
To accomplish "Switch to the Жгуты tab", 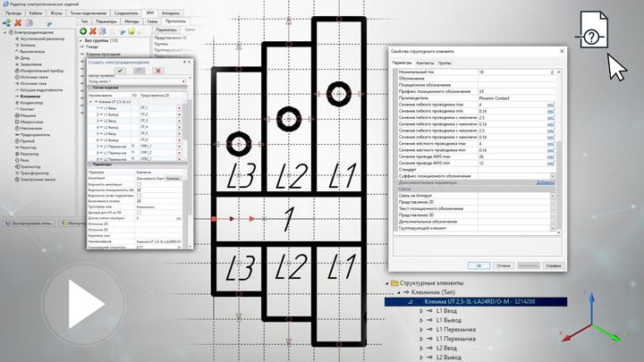I will pyautogui.click(x=56, y=13).
